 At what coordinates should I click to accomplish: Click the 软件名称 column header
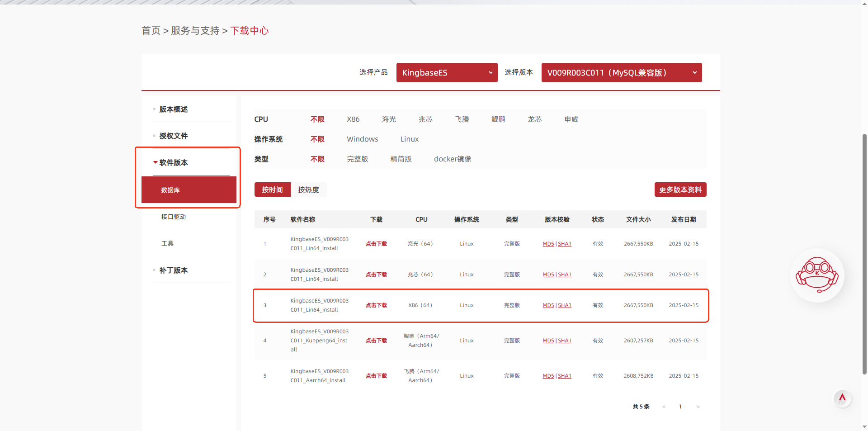pos(303,219)
